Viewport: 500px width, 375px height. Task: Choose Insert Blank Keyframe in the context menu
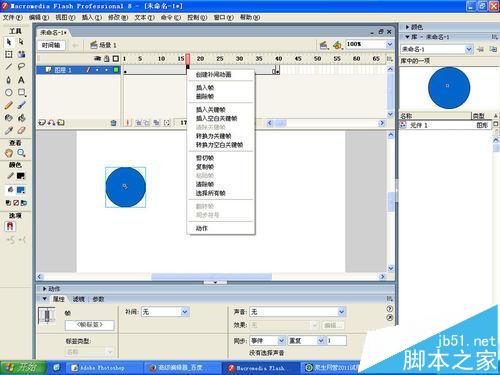(x=216, y=118)
